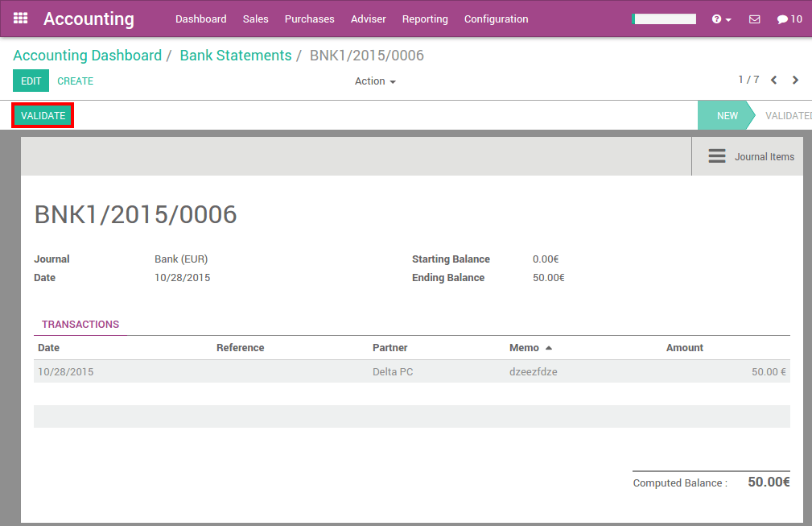
Task: Click the help question mark icon
Action: point(717,19)
